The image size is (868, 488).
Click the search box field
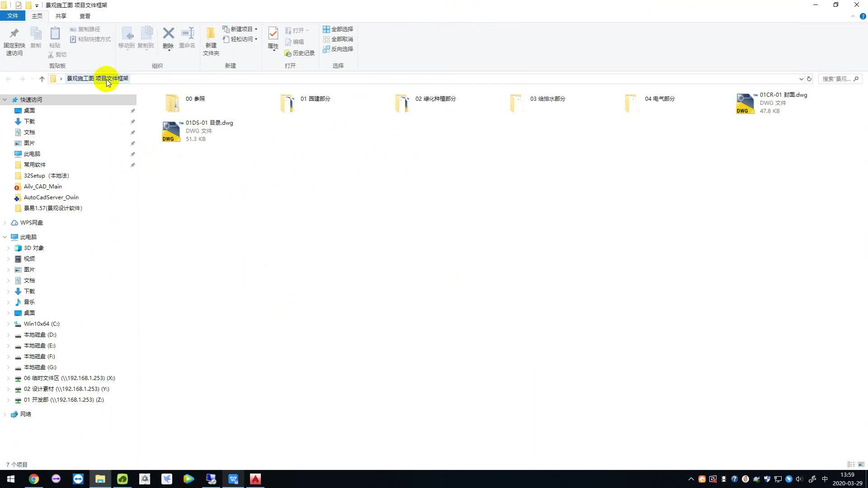coord(836,79)
